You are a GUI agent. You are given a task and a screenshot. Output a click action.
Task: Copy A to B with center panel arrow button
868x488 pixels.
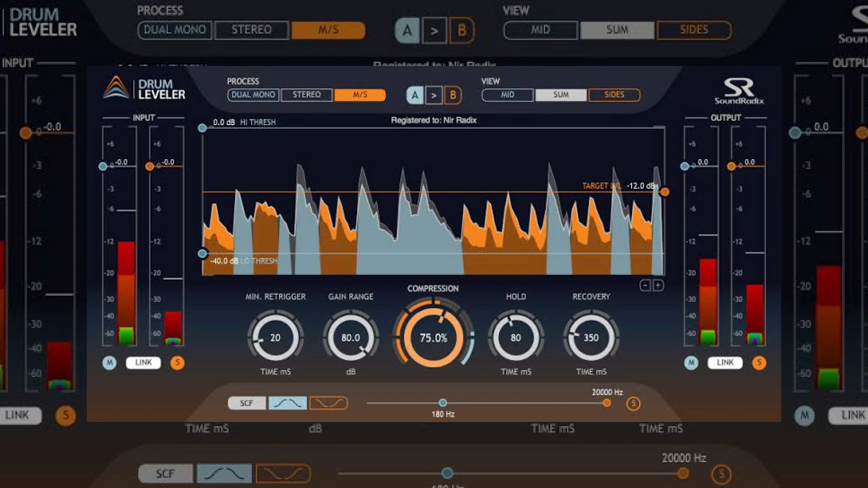434,95
